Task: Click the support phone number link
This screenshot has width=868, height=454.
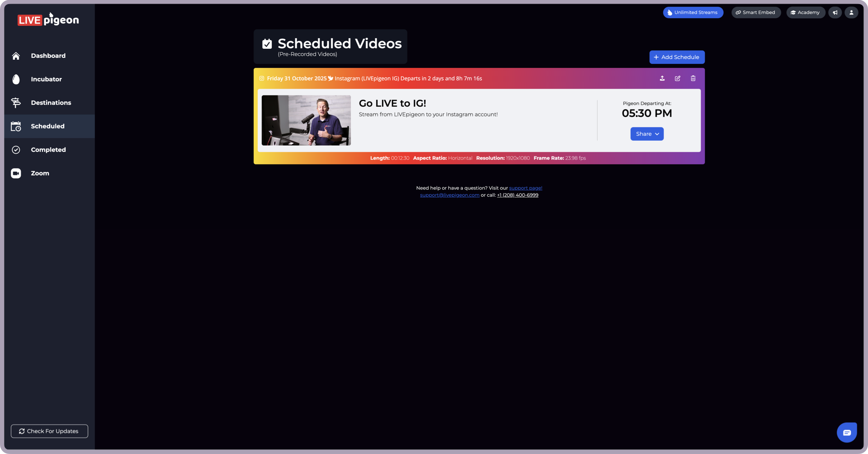Action: pos(518,195)
